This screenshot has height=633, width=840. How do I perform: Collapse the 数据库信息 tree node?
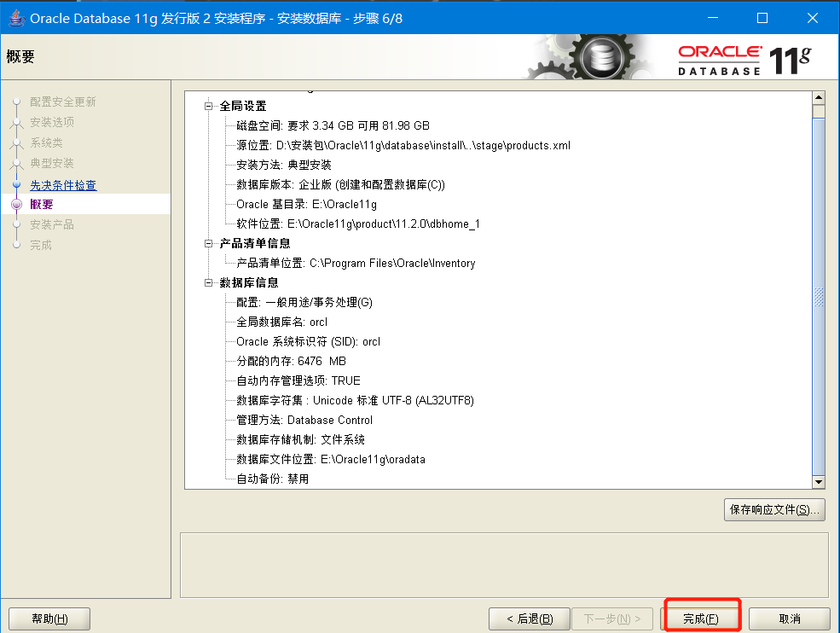tap(207, 282)
